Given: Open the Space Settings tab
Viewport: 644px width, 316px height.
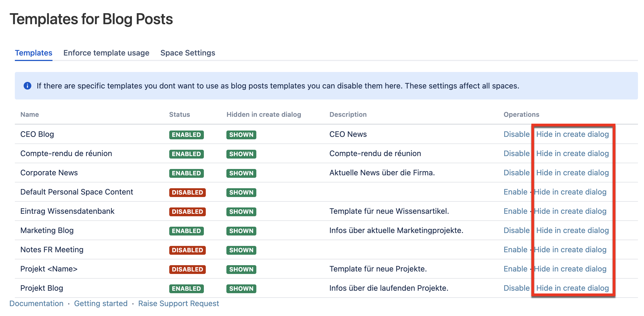Looking at the screenshot, I should click(x=188, y=53).
